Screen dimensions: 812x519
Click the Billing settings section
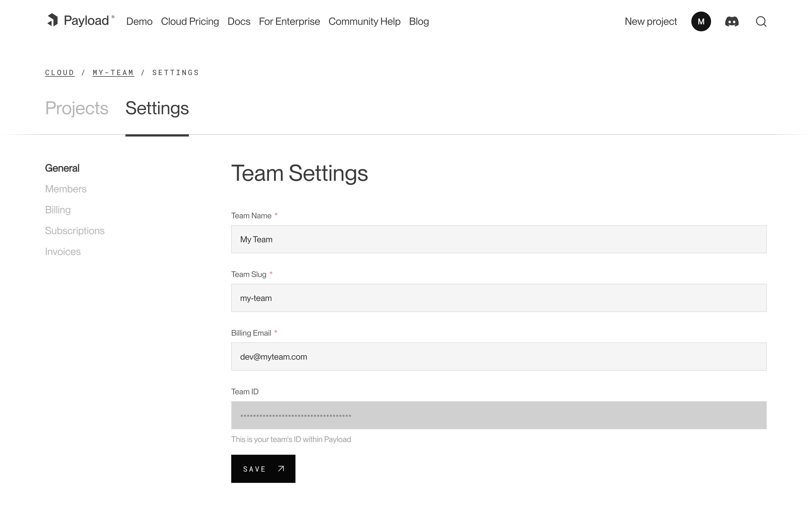click(58, 210)
